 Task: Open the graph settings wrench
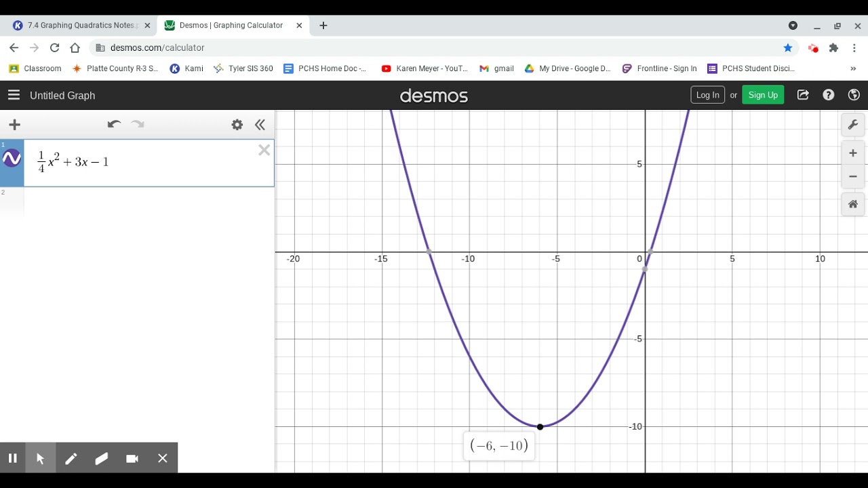pyautogui.click(x=853, y=125)
